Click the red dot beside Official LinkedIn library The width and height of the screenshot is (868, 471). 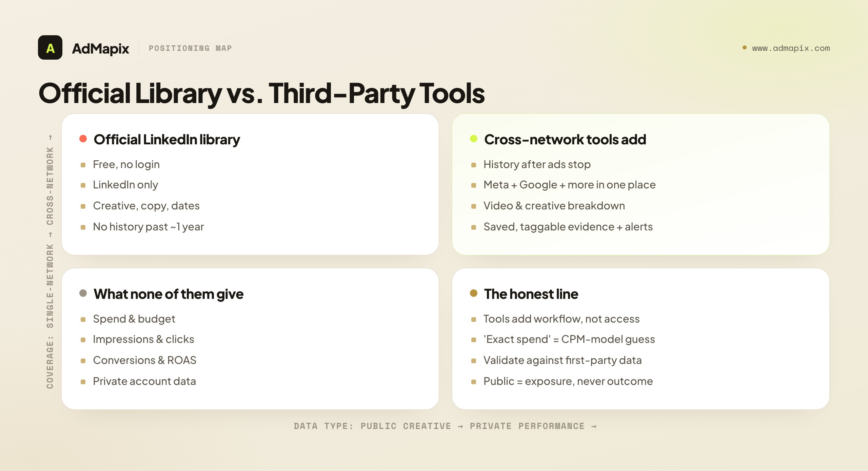[x=83, y=139]
